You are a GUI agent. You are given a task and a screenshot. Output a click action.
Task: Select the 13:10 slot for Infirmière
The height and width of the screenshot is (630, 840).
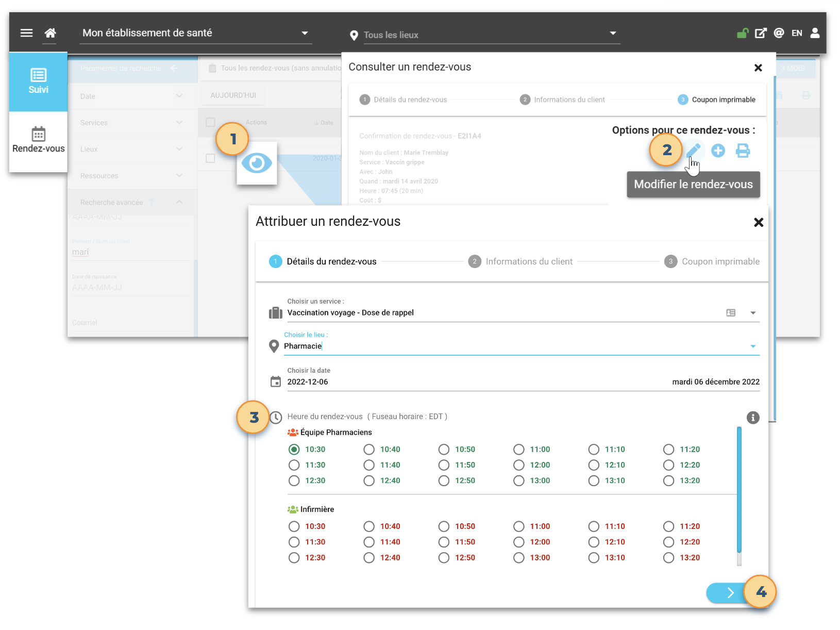coord(594,557)
